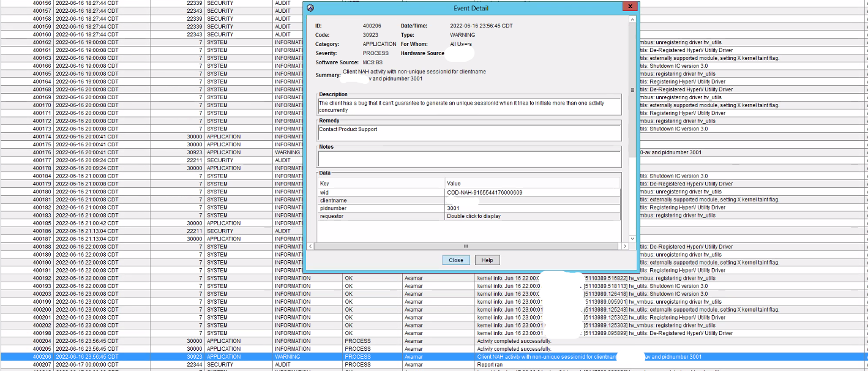Click inside the Notes text field
This screenshot has width=868, height=371.
pos(469,159)
